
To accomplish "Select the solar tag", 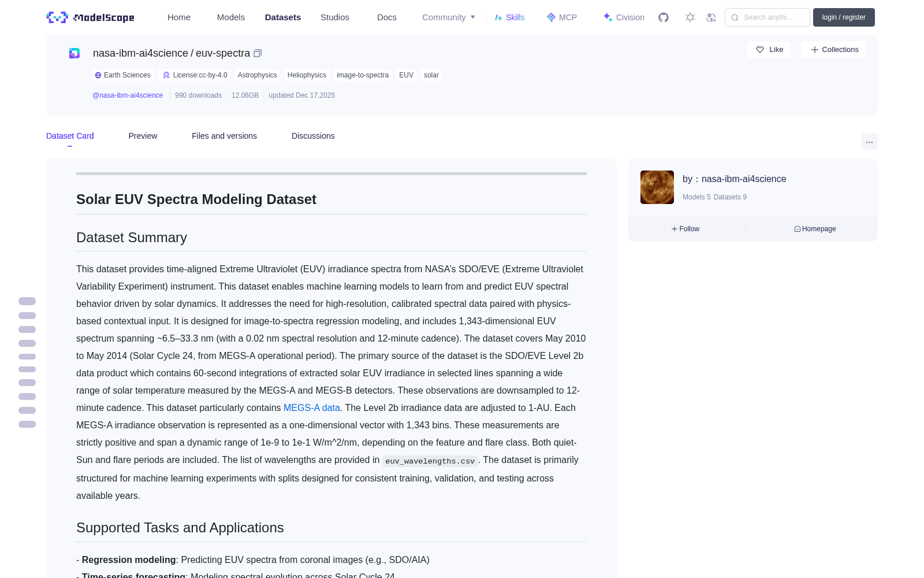I will click(x=431, y=75).
